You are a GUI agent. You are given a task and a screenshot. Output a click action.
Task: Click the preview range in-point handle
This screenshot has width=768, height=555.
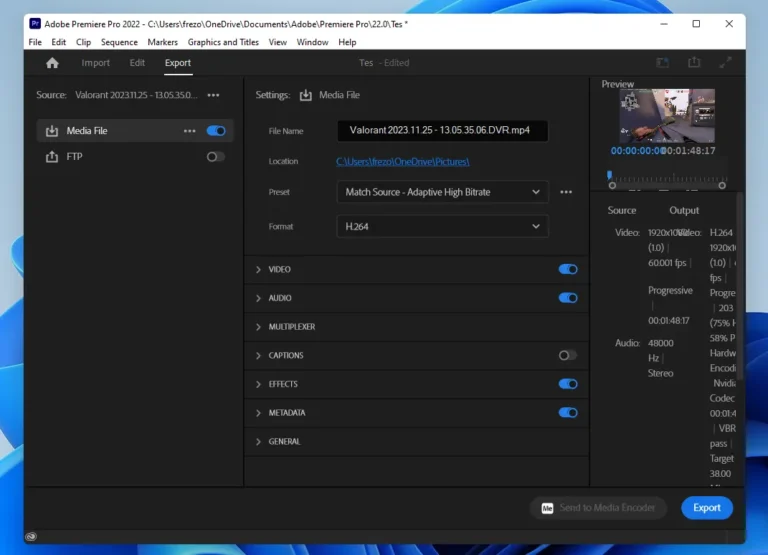[612, 186]
